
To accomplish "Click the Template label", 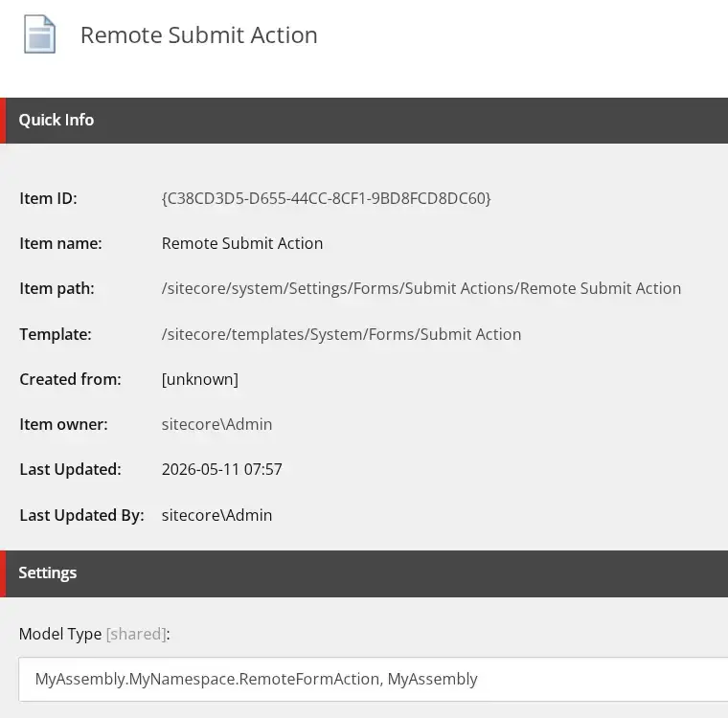I will coord(56,335).
